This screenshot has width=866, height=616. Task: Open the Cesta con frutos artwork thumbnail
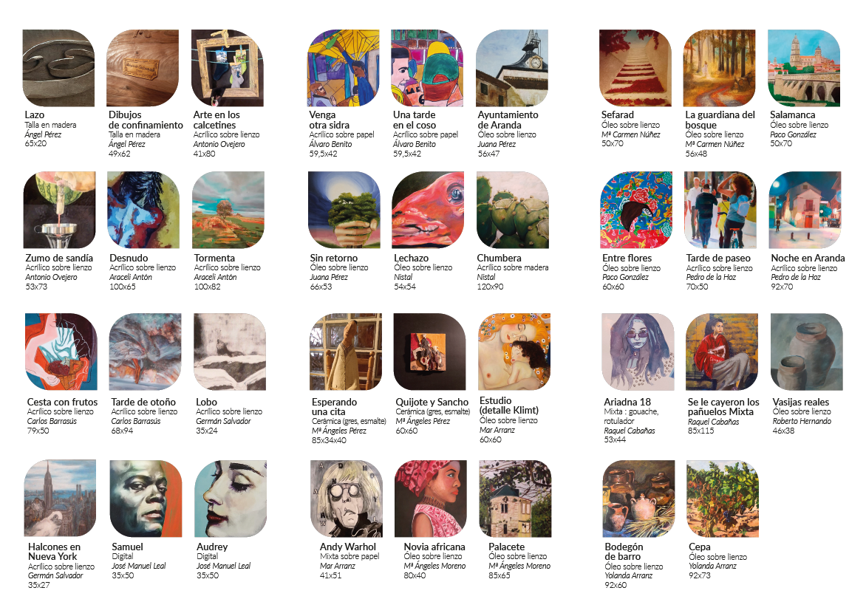(61, 352)
